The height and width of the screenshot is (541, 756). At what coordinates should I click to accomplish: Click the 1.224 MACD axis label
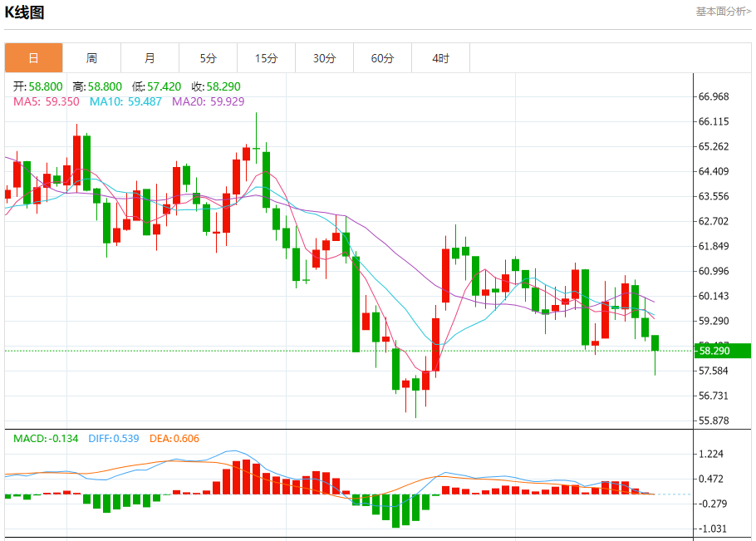(710, 454)
